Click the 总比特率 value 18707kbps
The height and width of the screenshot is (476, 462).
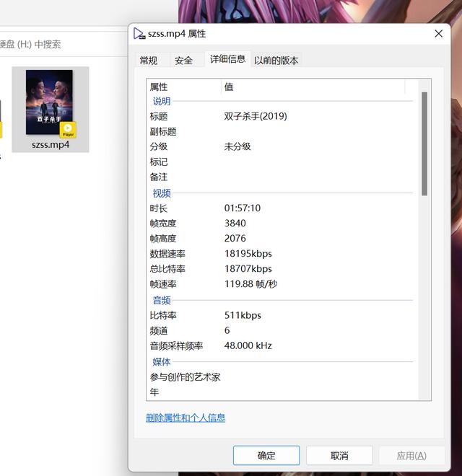(x=248, y=269)
